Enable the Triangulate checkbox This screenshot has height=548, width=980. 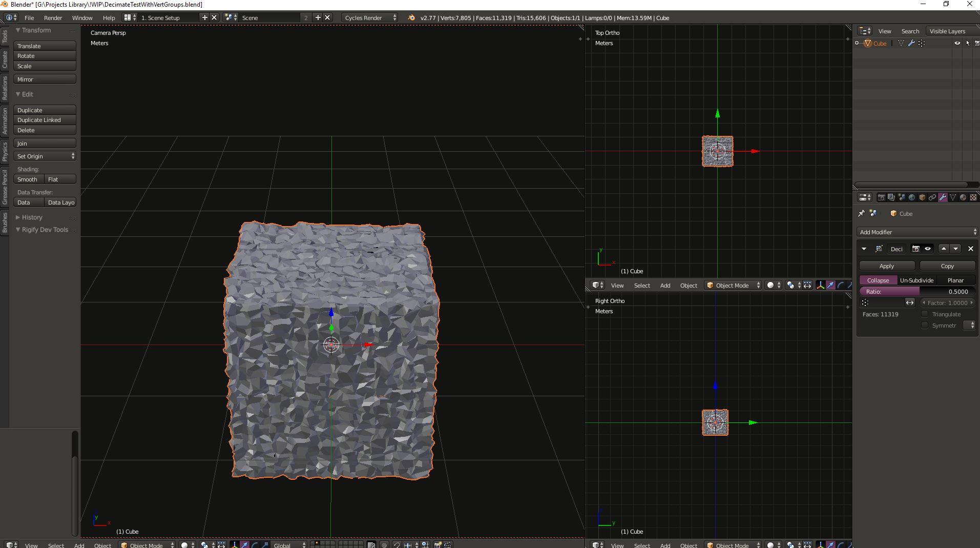pos(925,314)
